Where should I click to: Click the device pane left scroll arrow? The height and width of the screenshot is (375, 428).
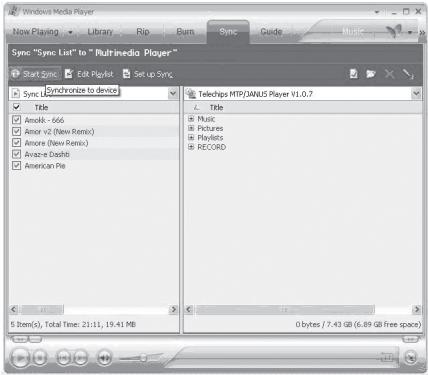189,310
